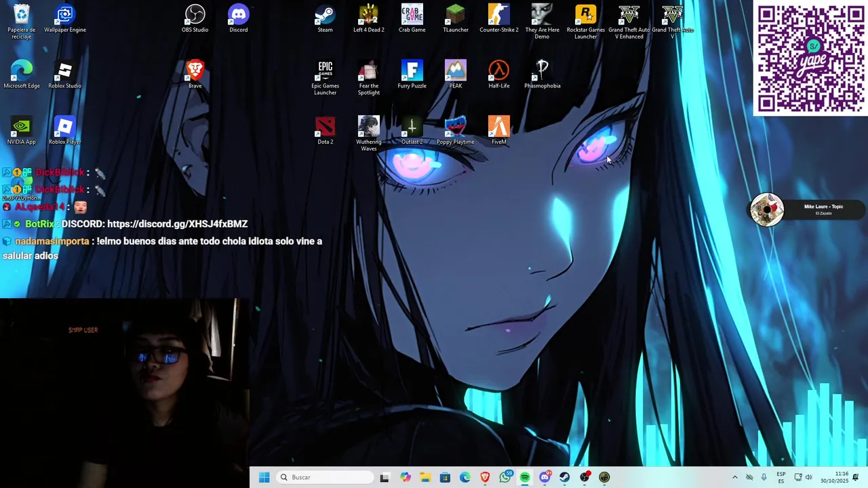Select the Outlast 2 desktop icon
The image size is (868, 488).
[x=412, y=131]
